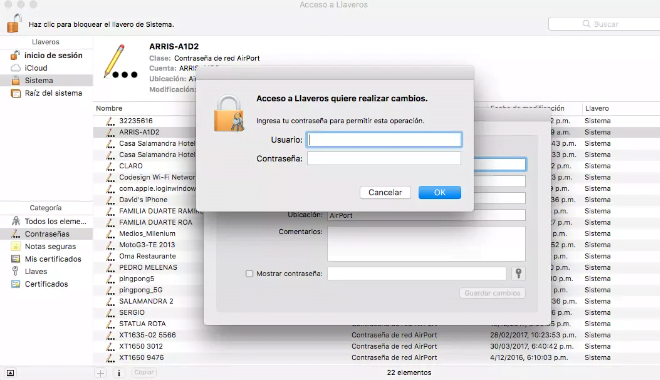
Task: Select the FAMILIA DUARTE ROA row
Action: pyautogui.click(x=377, y=222)
